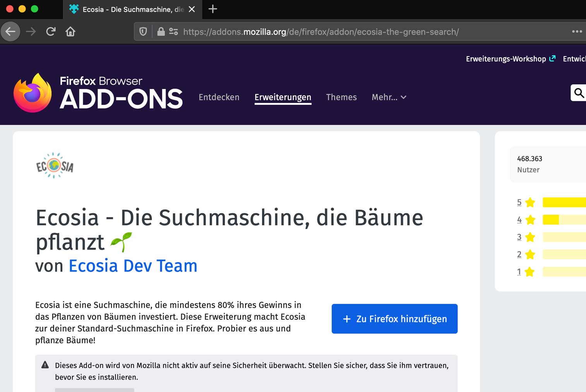
Task: Go back with the browser back arrow
Action: tap(10, 31)
